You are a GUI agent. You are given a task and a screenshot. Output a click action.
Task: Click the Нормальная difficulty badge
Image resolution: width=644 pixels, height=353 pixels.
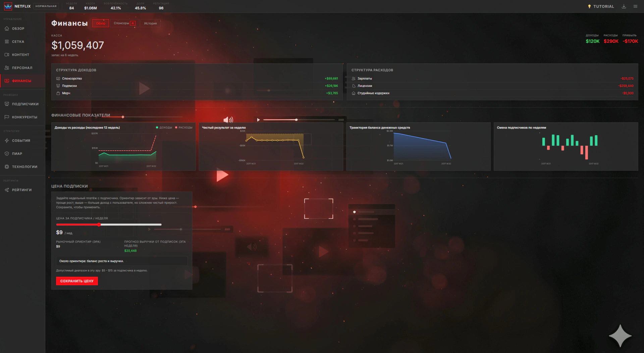pos(46,6)
